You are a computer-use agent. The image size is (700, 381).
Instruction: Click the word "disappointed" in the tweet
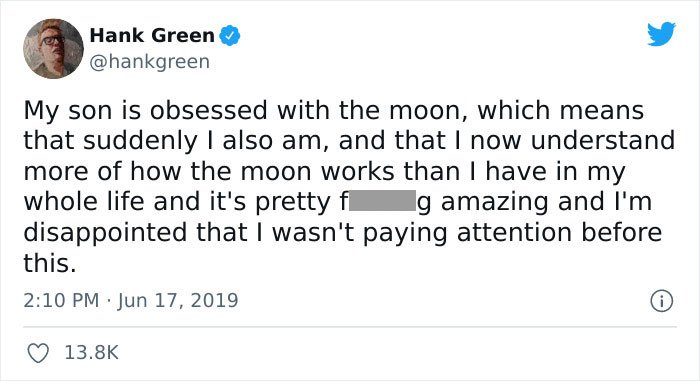[x=105, y=233]
